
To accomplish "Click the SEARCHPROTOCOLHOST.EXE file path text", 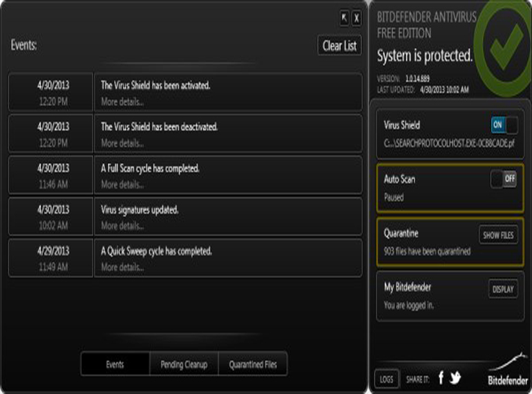I will (449, 144).
